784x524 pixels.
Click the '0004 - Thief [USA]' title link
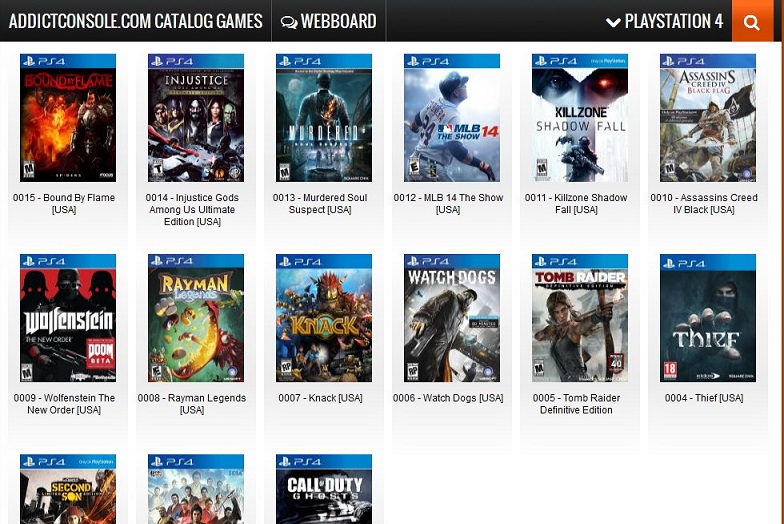tap(704, 398)
